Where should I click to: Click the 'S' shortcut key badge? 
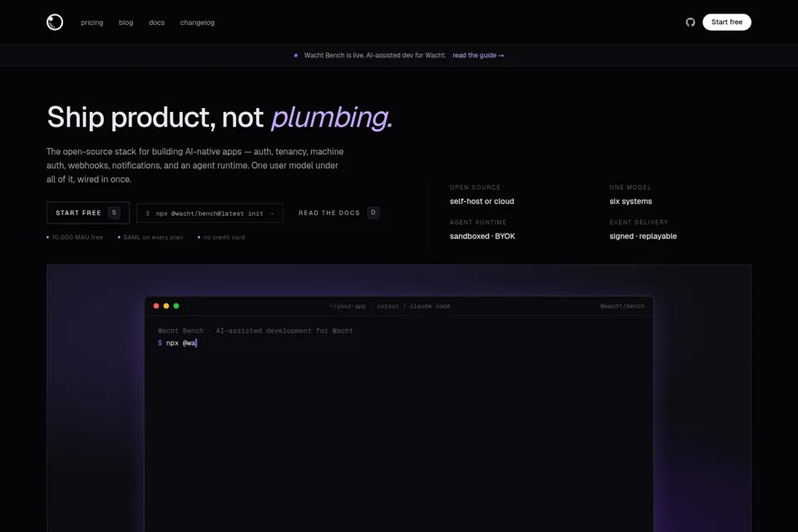click(x=114, y=213)
